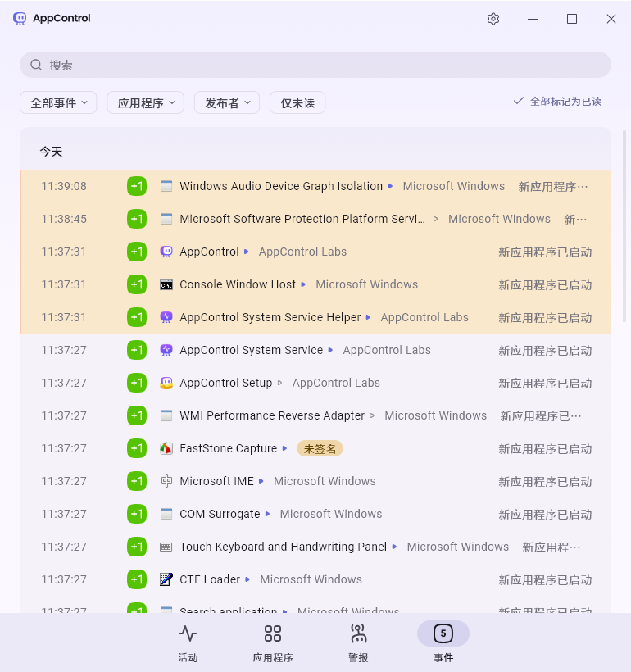Click the vertical scrollbar of events list
This screenshot has width=631, height=672.
[624, 226]
